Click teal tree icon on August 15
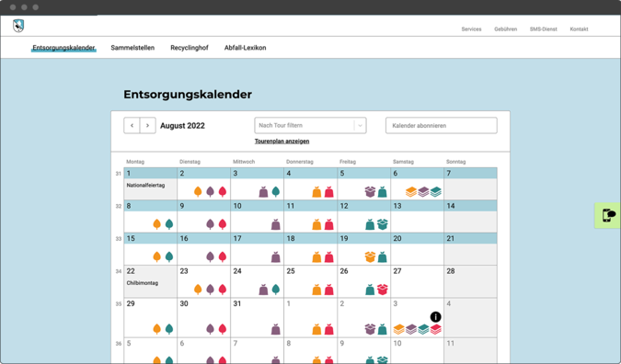Image resolution: width=621 pixels, height=364 pixels. (x=169, y=256)
